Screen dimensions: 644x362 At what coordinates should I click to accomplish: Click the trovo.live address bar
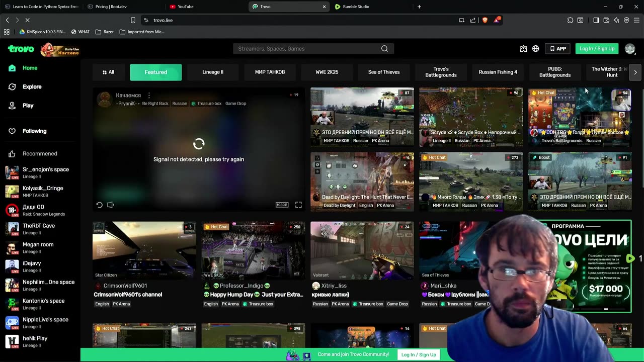coord(302,20)
